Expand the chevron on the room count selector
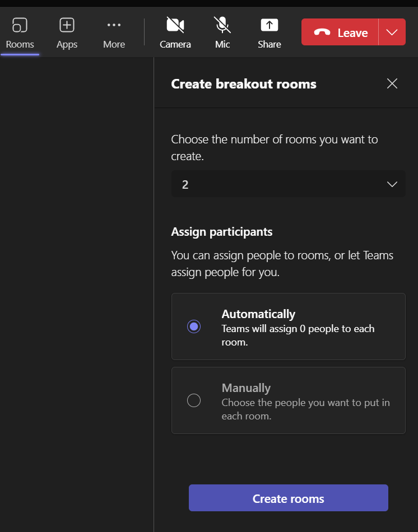Viewport: 418px width, 532px height. (392, 184)
